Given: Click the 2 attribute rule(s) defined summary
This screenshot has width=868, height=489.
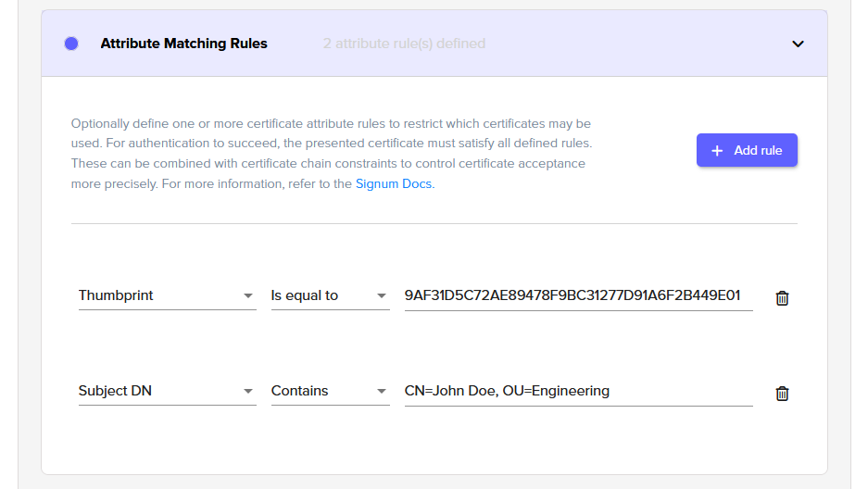Looking at the screenshot, I should point(404,44).
